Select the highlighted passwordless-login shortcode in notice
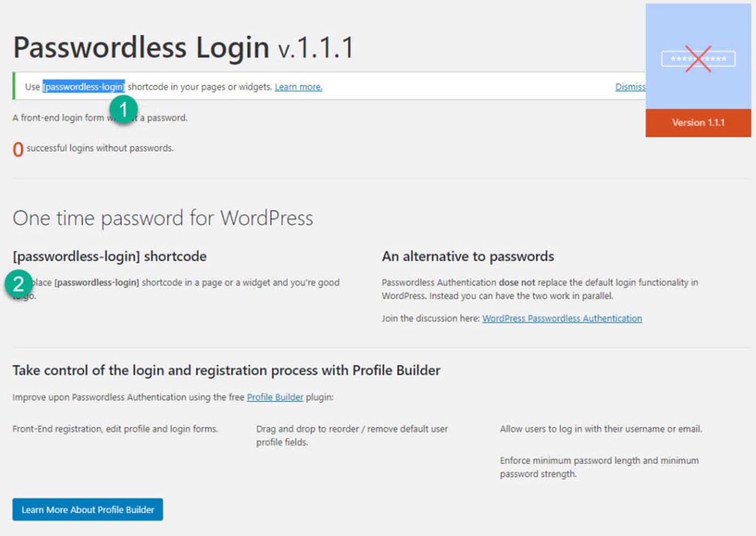 click(84, 87)
